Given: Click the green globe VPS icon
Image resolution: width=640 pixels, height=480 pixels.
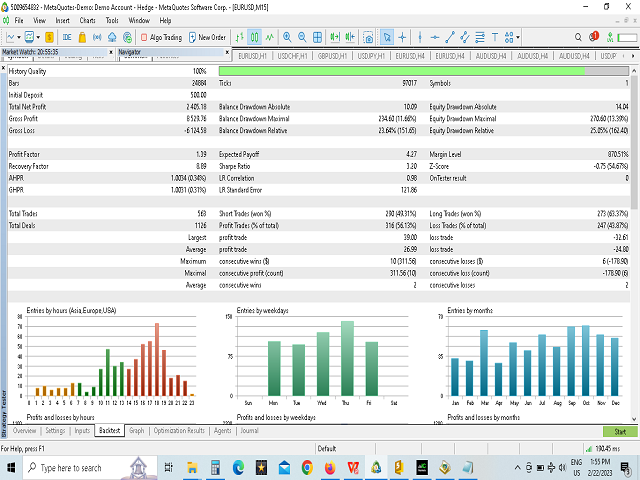Looking at the screenshot, I should coord(127,38).
